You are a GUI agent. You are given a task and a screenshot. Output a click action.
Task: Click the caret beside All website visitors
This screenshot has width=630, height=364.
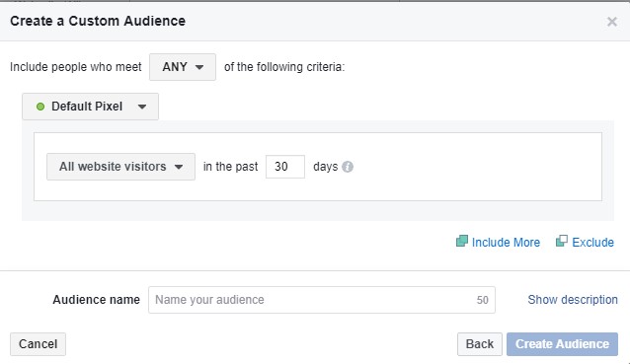click(x=179, y=167)
